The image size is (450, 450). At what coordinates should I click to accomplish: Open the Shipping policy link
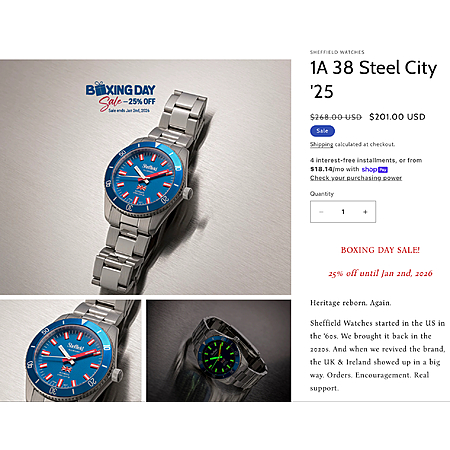pyautogui.click(x=321, y=144)
